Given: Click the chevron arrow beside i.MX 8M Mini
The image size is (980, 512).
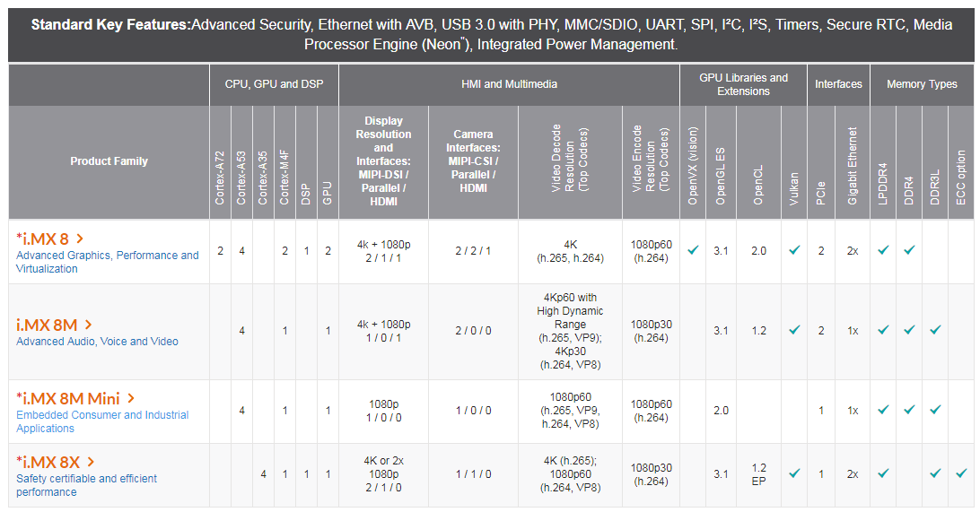Looking at the screenshot, I should [x=131, y=398].
